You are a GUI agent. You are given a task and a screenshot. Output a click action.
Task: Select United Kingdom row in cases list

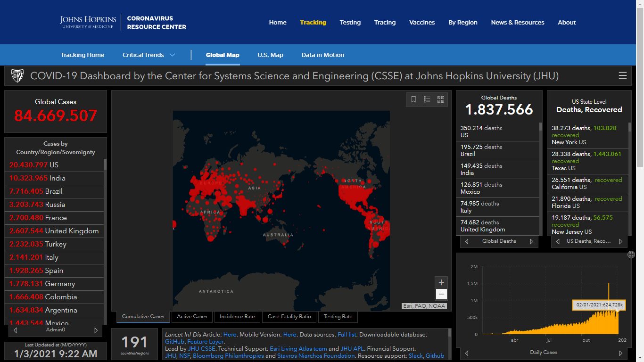point(54,231)
